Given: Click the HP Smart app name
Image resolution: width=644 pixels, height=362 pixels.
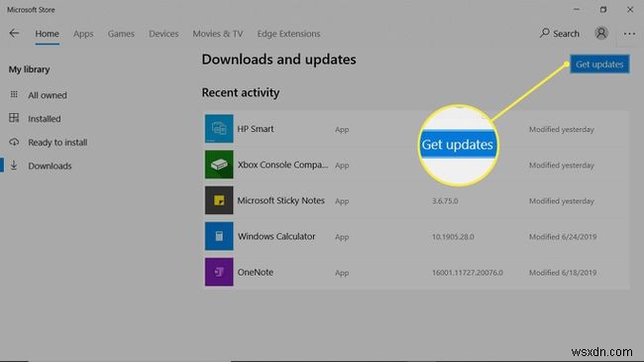Looking at the screenshot, I should click(x=255, y=129).
